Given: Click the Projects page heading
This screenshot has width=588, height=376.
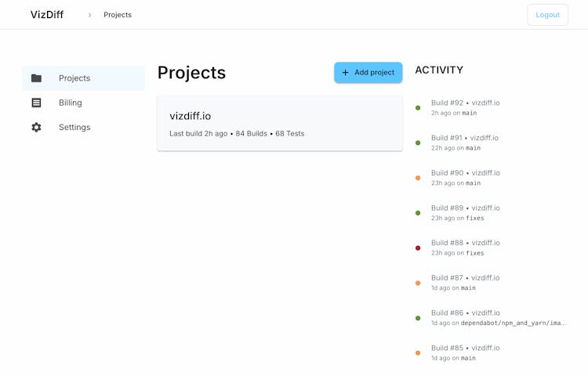Looking at the screenshot, I should click(x=191, y=73).
